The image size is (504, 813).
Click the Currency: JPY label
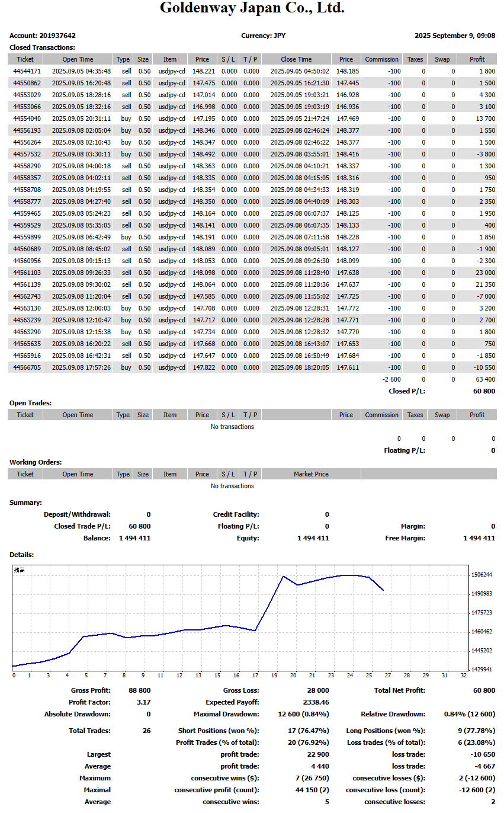pyautogui.click(x=263, y=36)
